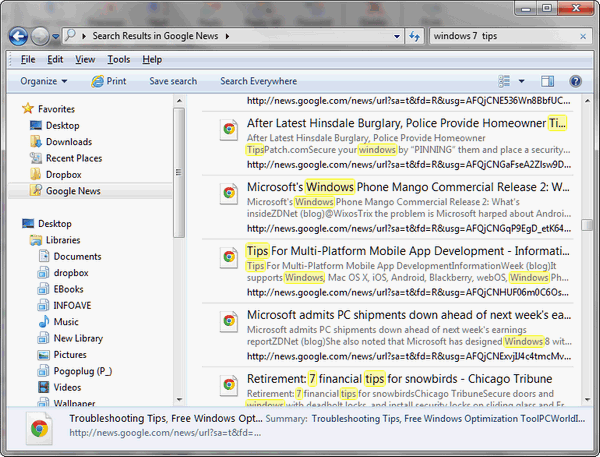
Task: Click the blue Help question mark icon
Action: pyautogui.click(x=575, y=81)
